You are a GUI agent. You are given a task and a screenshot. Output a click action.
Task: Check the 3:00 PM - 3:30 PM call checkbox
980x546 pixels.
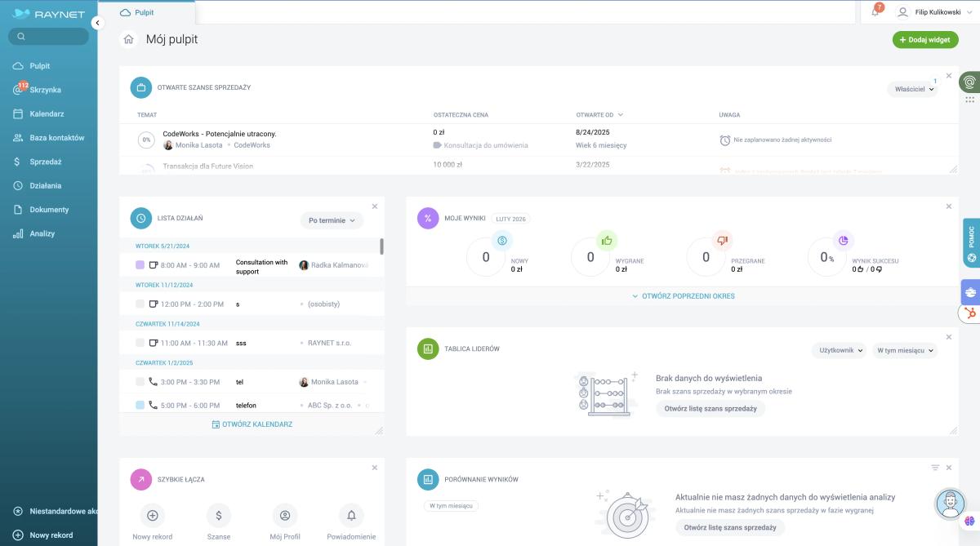140,382
